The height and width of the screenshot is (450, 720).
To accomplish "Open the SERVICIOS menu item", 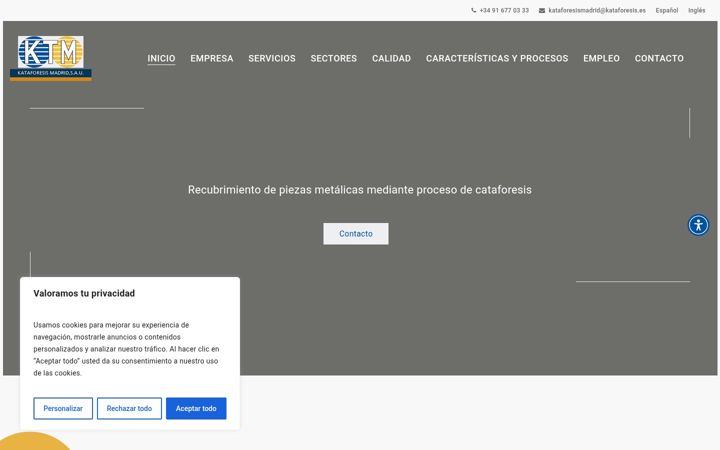I will (x=272, y=58).
